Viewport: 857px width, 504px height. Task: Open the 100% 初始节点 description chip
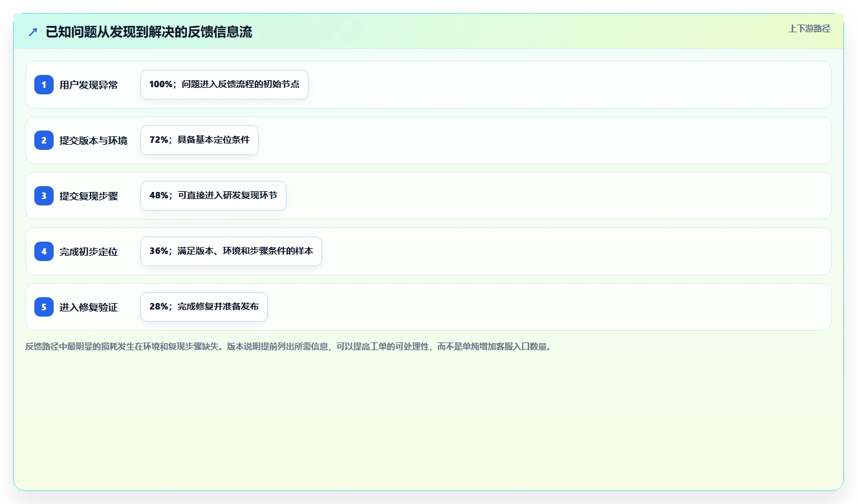[224, 85]
